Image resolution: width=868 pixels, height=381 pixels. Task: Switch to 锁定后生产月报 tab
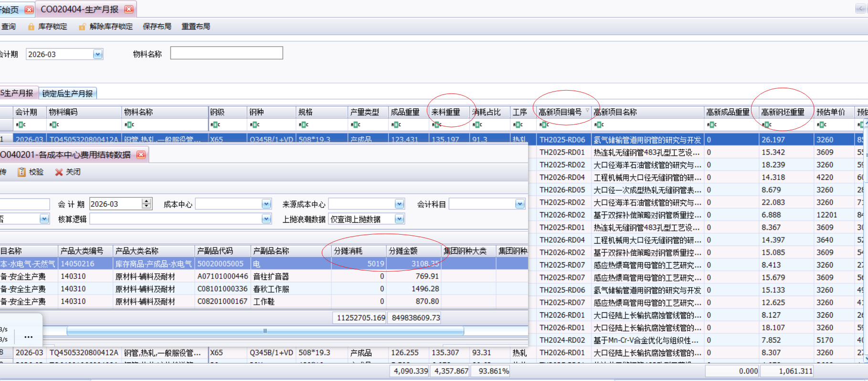[67, 93]
